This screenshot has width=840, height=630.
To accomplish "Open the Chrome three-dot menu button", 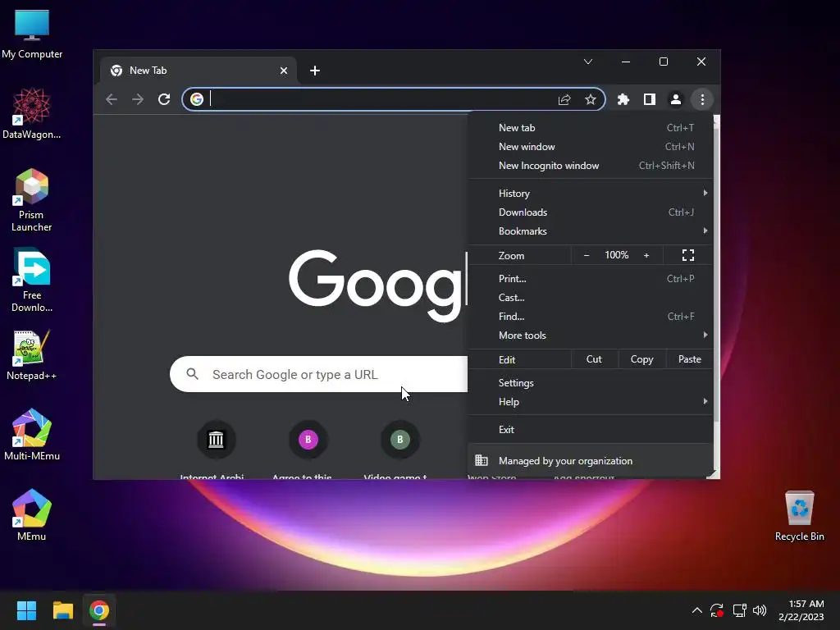I will click(x=702, y=99).
